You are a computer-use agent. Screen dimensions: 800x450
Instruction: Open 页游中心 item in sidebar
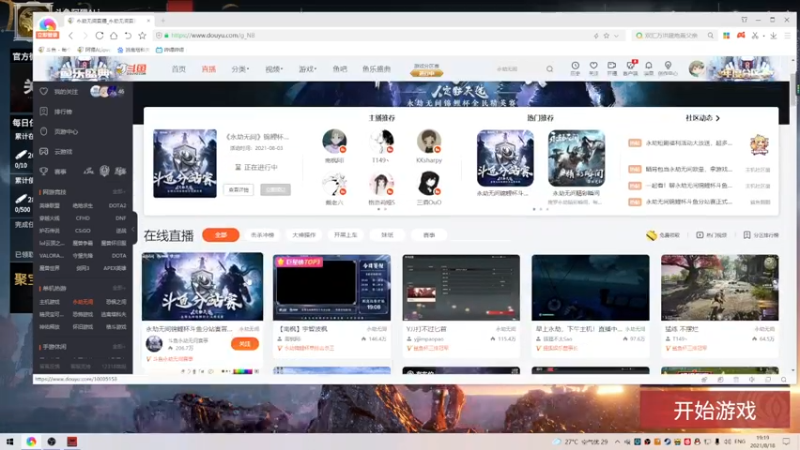click(59, 132)
